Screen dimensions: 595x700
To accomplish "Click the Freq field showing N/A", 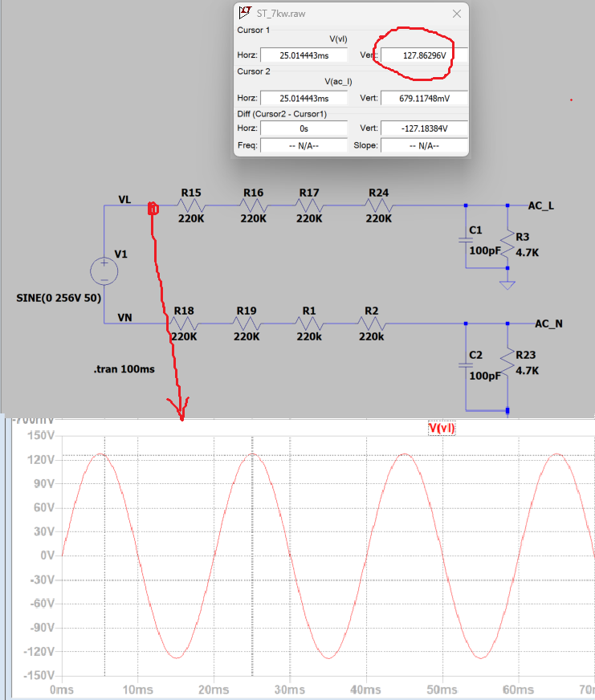I will (304, 145).
